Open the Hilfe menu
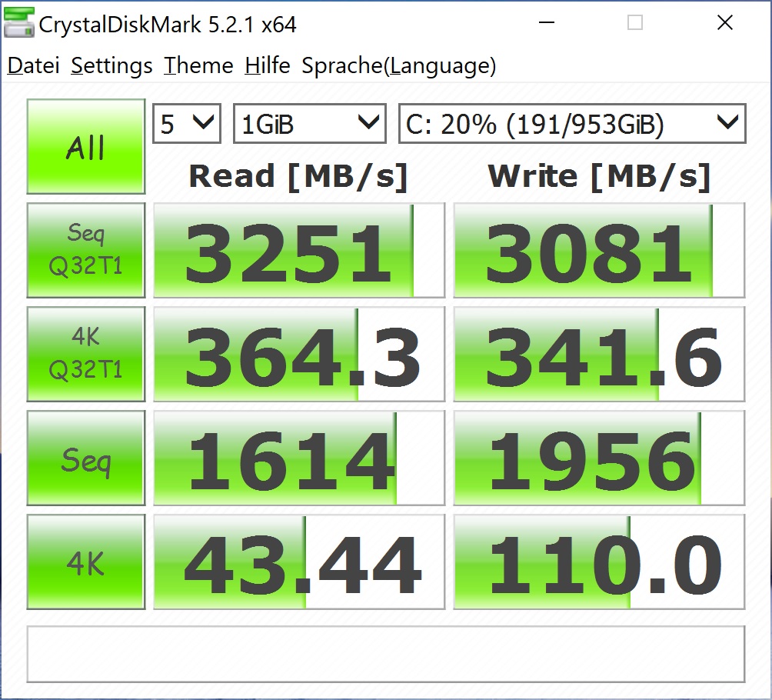 [x=268, y=65]
